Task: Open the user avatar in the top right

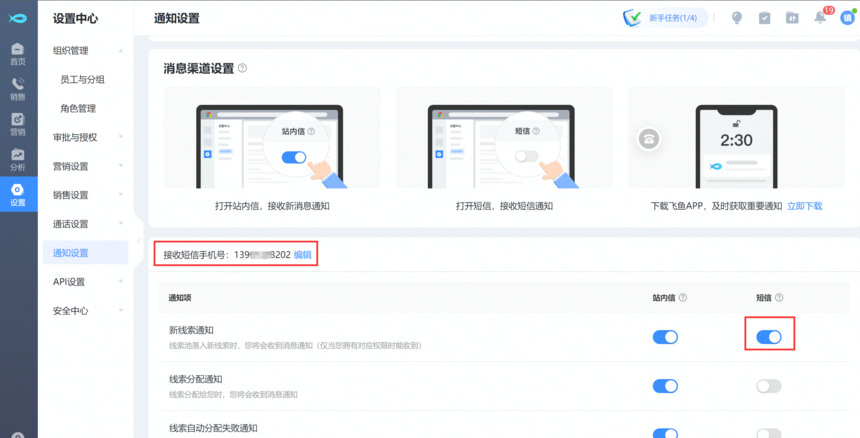Action: click(x=847, y=18)
